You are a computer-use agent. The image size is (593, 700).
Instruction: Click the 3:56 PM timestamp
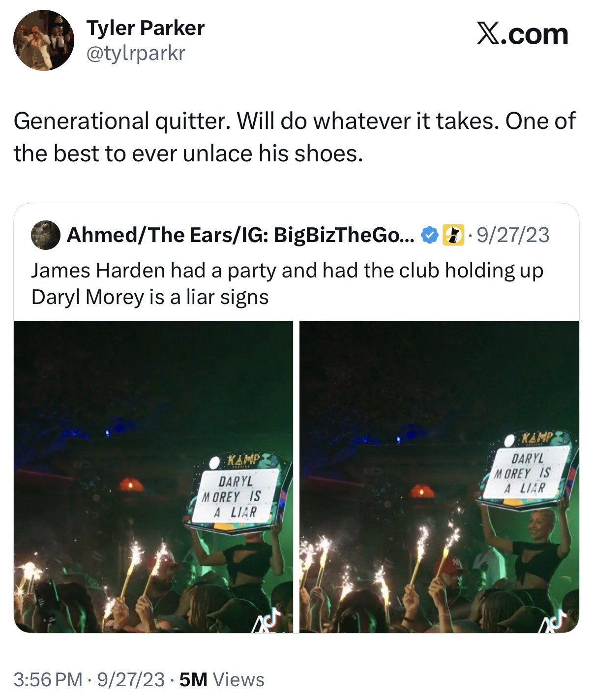pyautogui.click(x=48, y=679)
